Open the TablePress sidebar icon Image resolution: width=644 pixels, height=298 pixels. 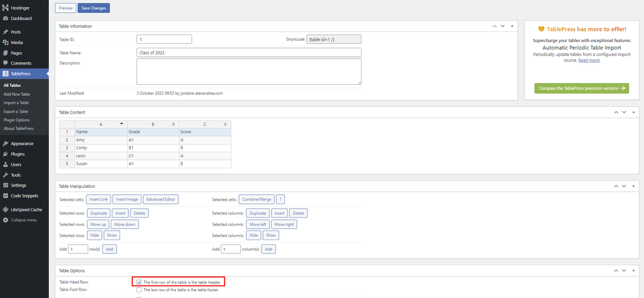[5, 74]
